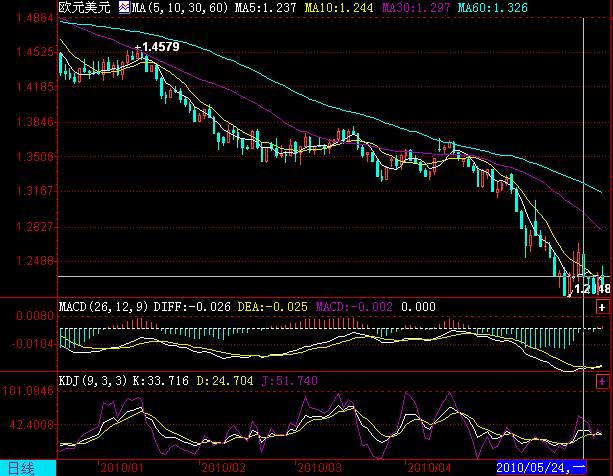This screenshot has width=613, height=476.
Task: Click the 1.3167 price axis label
Action: 35,191
